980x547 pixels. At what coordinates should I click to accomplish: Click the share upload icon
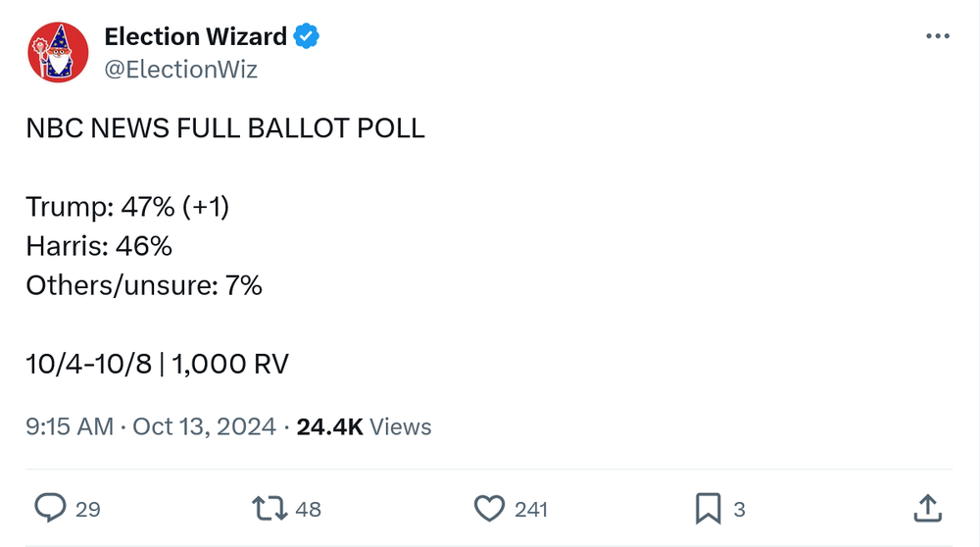(x=927, y=508)
